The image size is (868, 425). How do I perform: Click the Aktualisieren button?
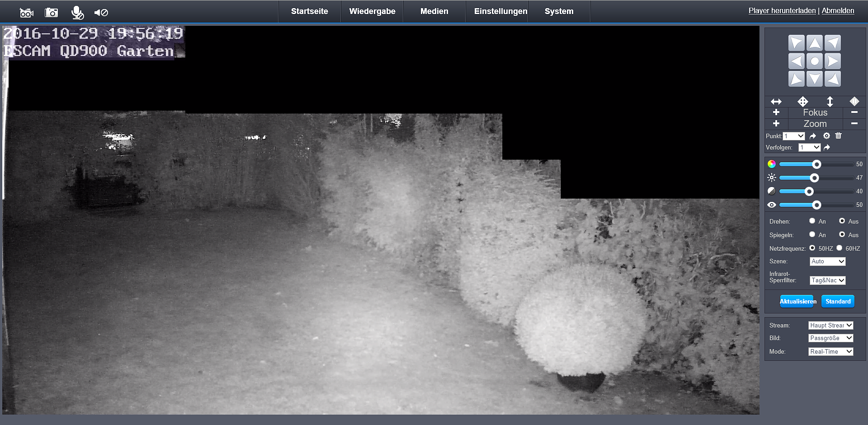(797, 301)
